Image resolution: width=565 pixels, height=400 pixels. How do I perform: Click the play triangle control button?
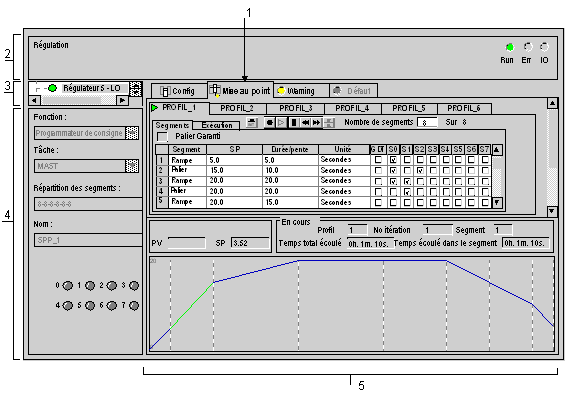281,123
